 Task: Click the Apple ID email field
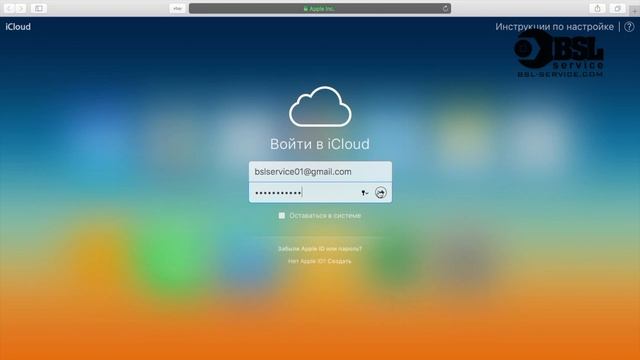pyautogui.click(x=320, y=172)
